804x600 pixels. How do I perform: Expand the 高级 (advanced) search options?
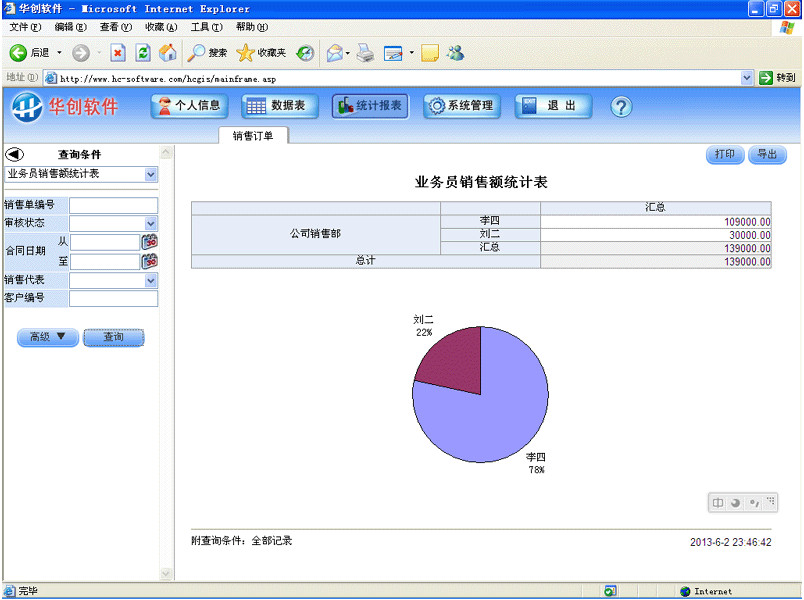[47, 337]
